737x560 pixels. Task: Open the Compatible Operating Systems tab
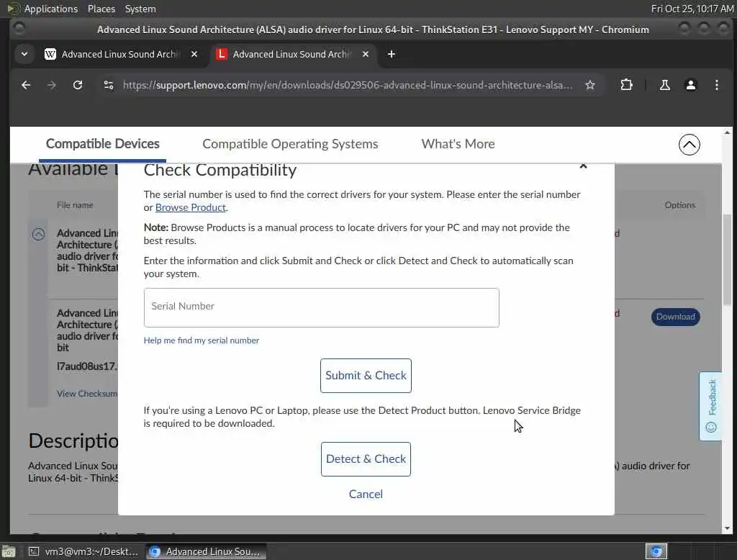tap(290, 144)
